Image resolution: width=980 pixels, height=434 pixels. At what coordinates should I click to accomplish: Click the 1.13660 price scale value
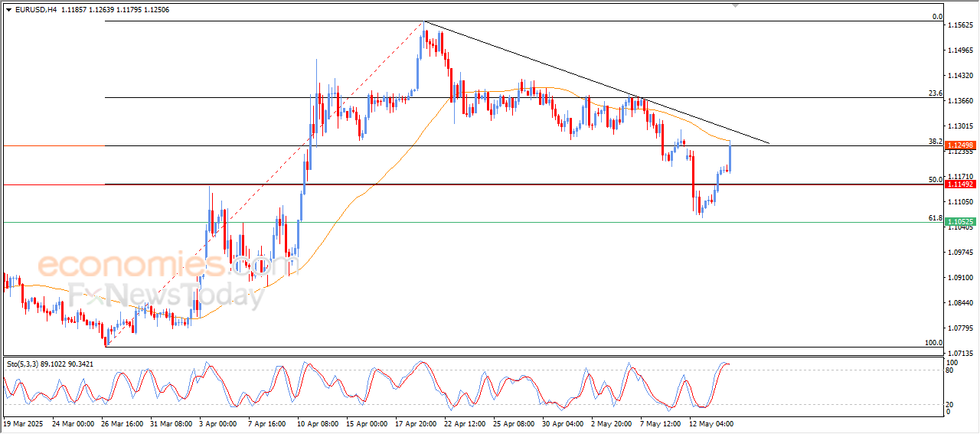(961, 101)
